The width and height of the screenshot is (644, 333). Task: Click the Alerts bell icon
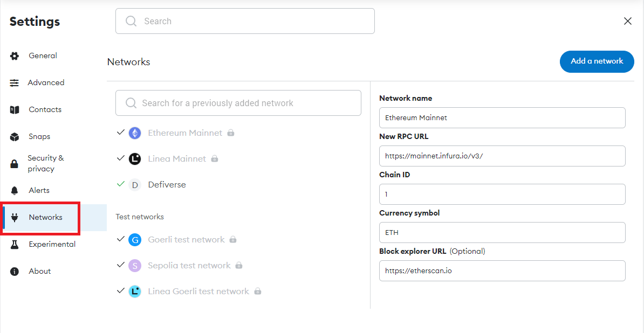15,191
